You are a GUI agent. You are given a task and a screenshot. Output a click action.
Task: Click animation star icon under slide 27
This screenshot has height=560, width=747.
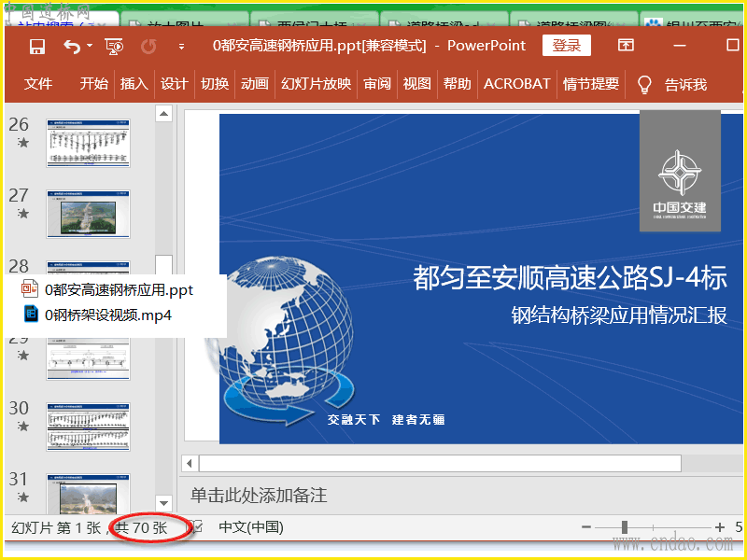point(22,214)
